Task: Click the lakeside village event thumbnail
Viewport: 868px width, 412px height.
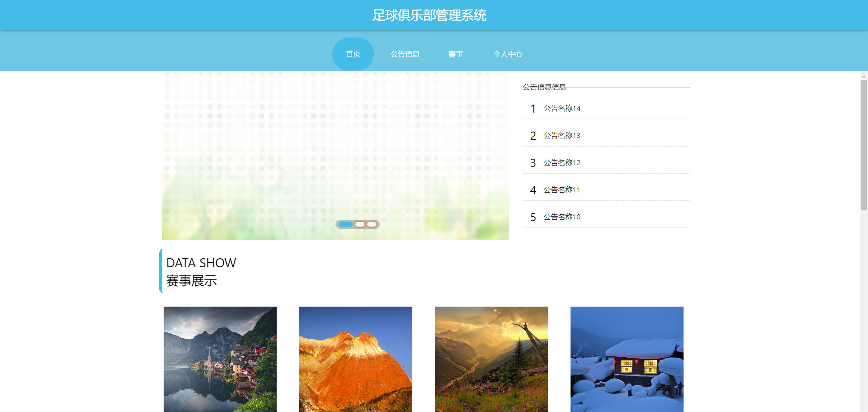Action: coord(220,359)
